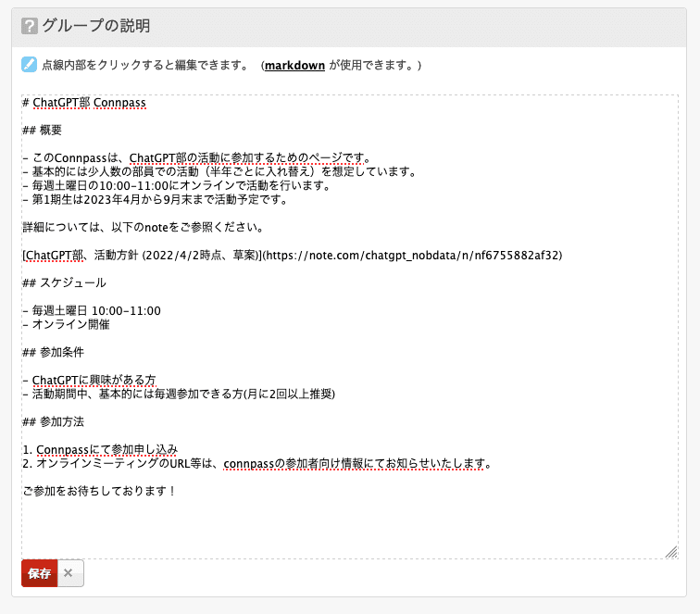The image size is (700, 614).
Task: Click the '1. Connpassにて参加申し込み' line
Action: coord(100,449)
